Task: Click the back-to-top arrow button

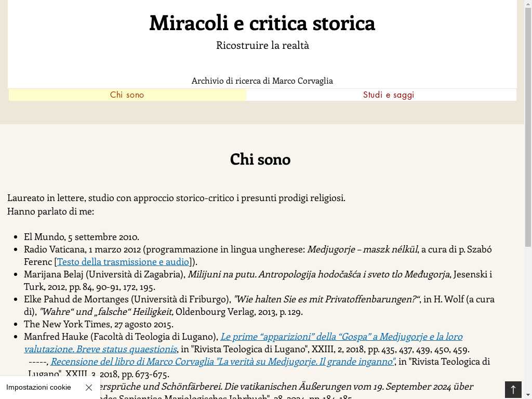Action: 513,390
